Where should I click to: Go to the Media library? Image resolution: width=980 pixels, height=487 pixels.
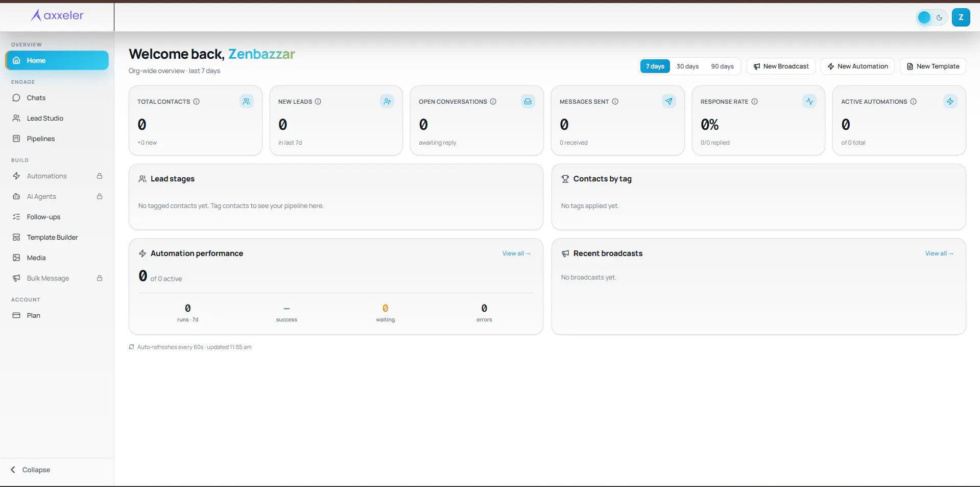click(x=57, y=258)
